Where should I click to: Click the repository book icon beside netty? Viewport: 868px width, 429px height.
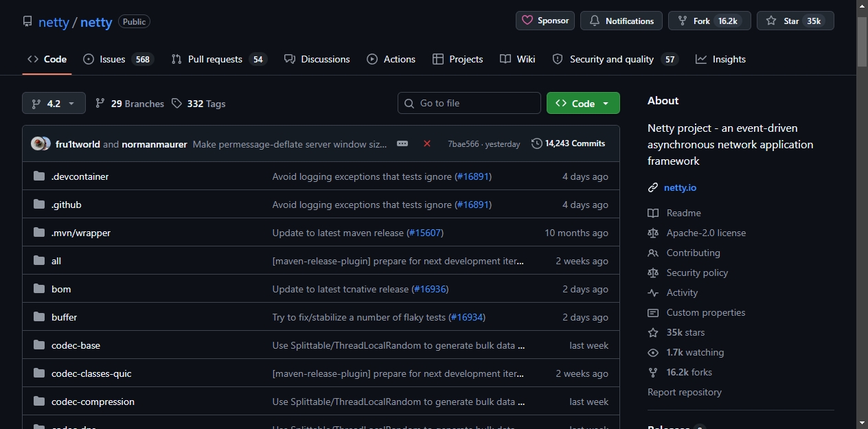tap(27, 21)
